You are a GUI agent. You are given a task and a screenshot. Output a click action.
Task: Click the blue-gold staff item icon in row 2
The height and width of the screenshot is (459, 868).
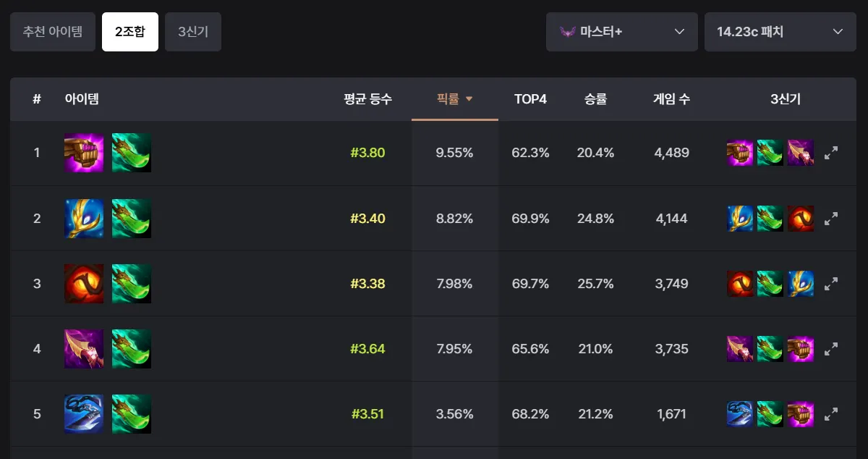pos(84,218)
